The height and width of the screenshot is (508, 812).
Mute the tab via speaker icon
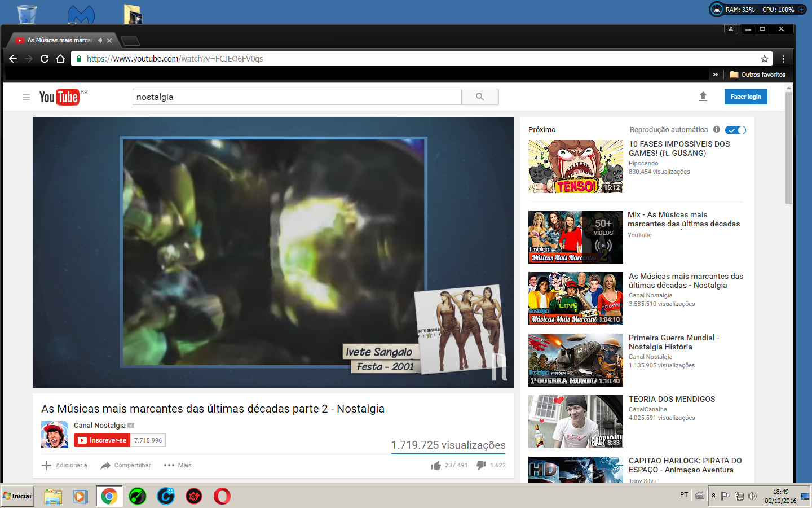pyautogui.click(x=100, y=40)
